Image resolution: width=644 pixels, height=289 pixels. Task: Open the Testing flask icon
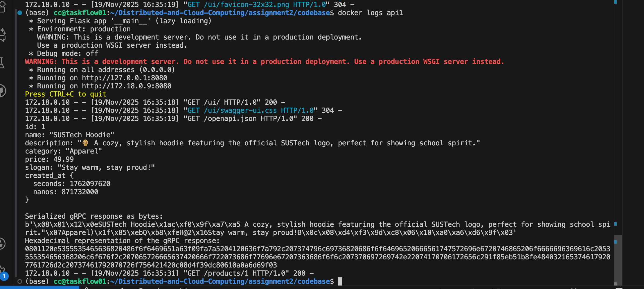2,63
